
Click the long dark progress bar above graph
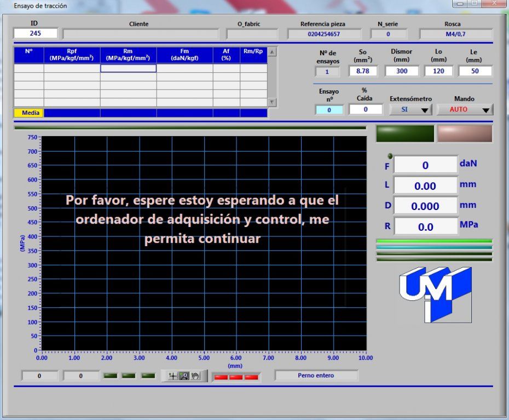click(x=190, y=128)
